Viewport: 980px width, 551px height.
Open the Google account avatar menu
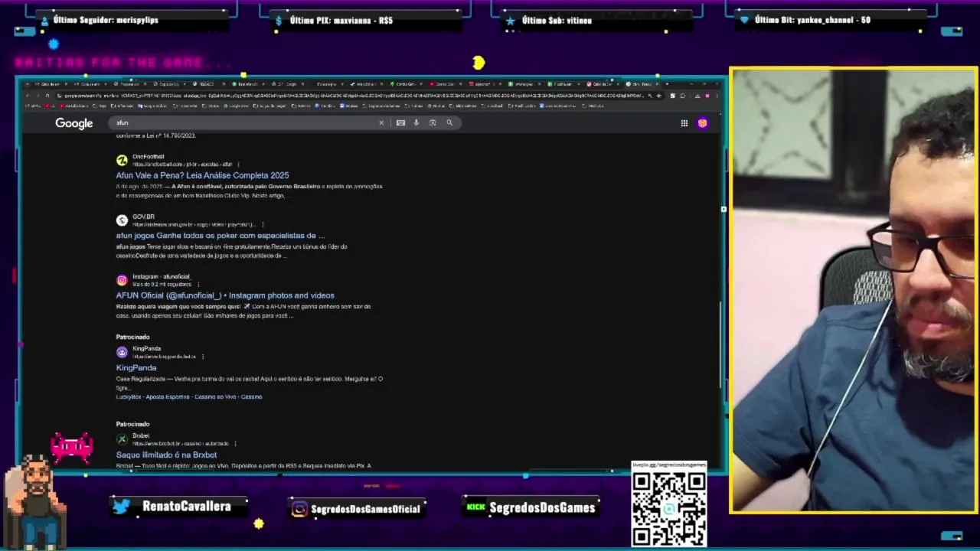coord(703,122)
